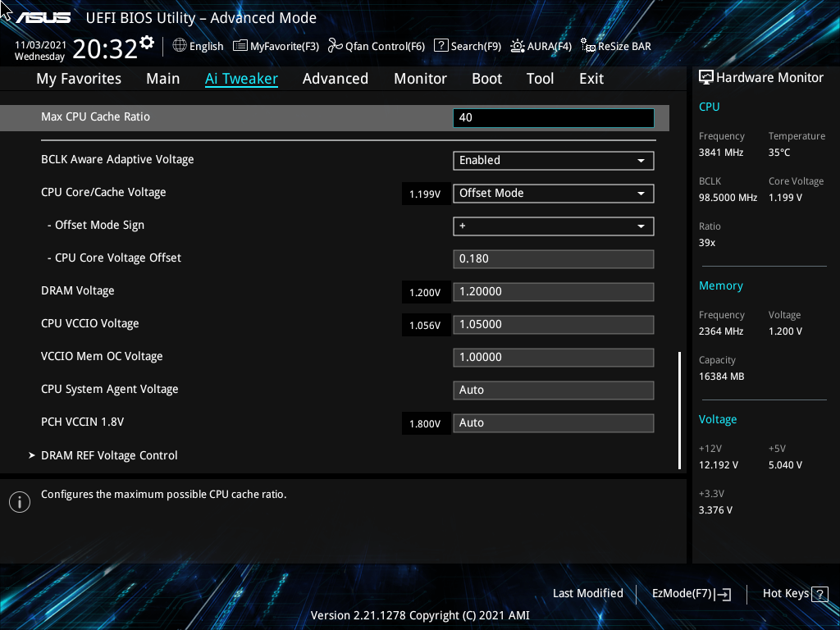Click VCCIO Mem OC Voltage field
Screen dimensions: 840x630
click(554, 358)
